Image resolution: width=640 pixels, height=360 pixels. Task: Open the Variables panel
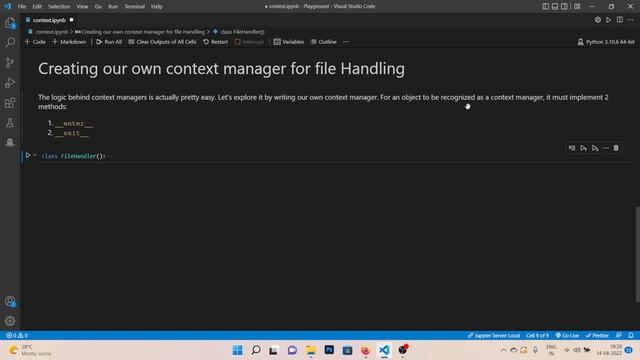tap(289, 42)
